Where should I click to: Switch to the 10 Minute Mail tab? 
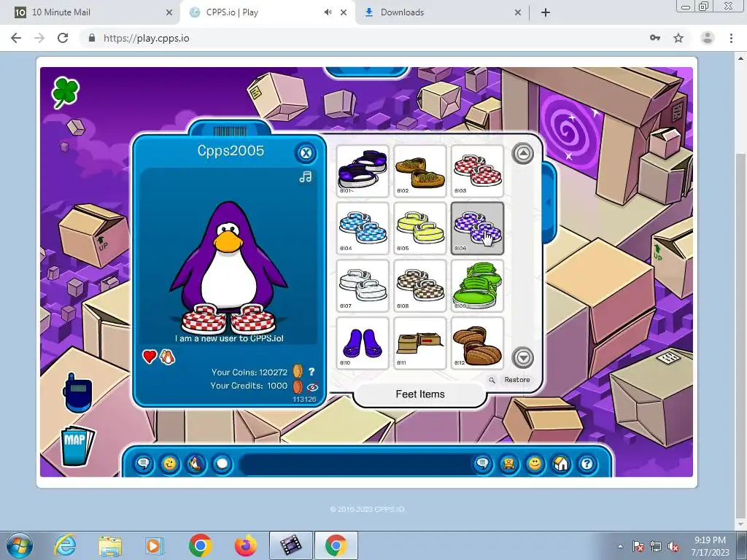[x=90, y=12]
